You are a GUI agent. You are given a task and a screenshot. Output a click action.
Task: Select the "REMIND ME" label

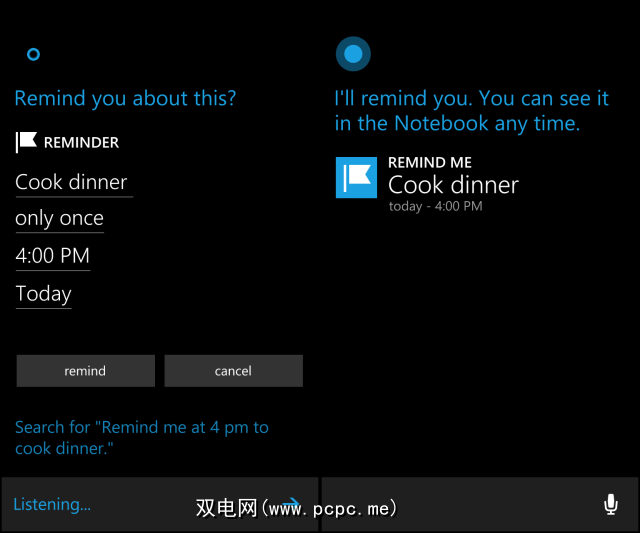(430, 162)
